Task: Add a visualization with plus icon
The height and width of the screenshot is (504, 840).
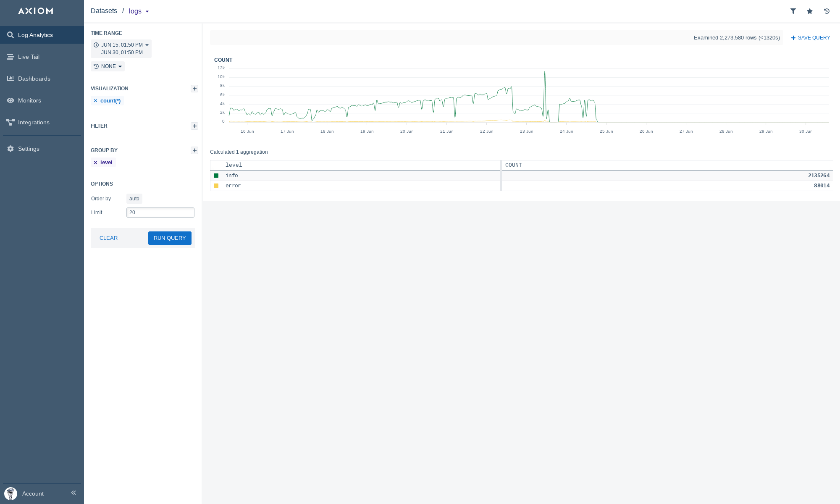Action: 194,89
